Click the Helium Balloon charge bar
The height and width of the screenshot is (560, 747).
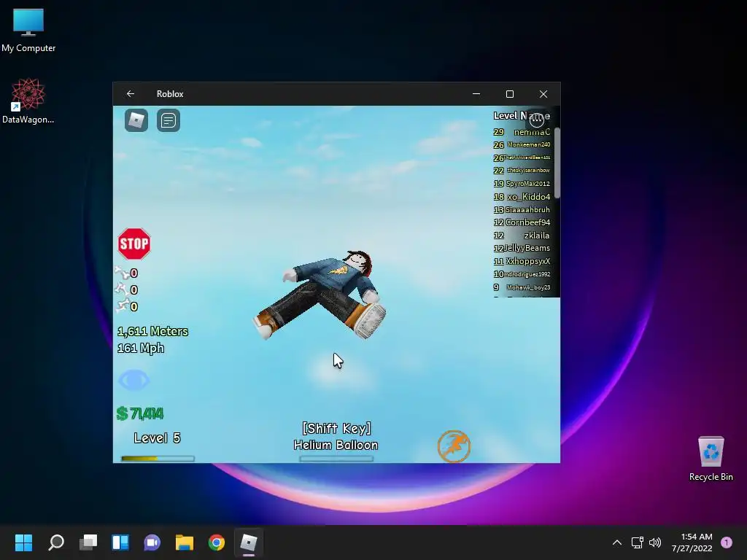tap(336, 459)
